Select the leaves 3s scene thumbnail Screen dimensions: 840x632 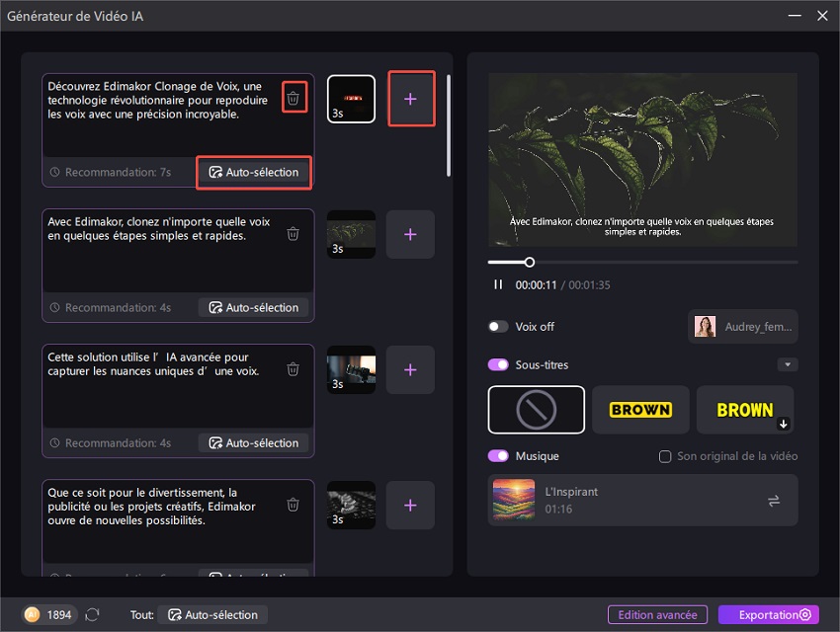[352, 234]
